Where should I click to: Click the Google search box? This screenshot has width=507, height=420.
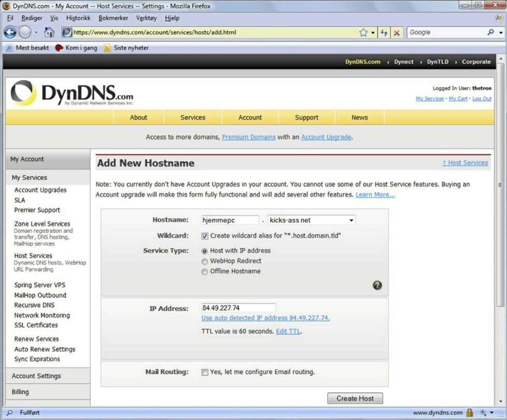pos(447,33)
